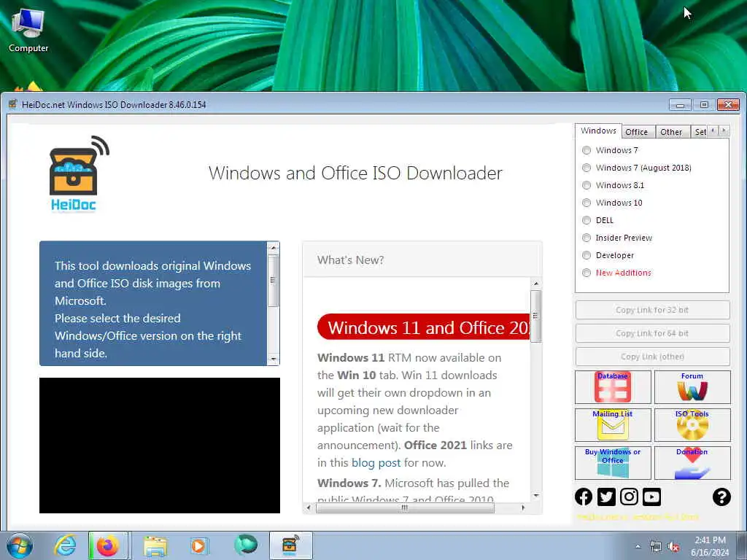Click Copy Link for 64 bit button
This screenshot has height=560, width=747.
point(652,333)
